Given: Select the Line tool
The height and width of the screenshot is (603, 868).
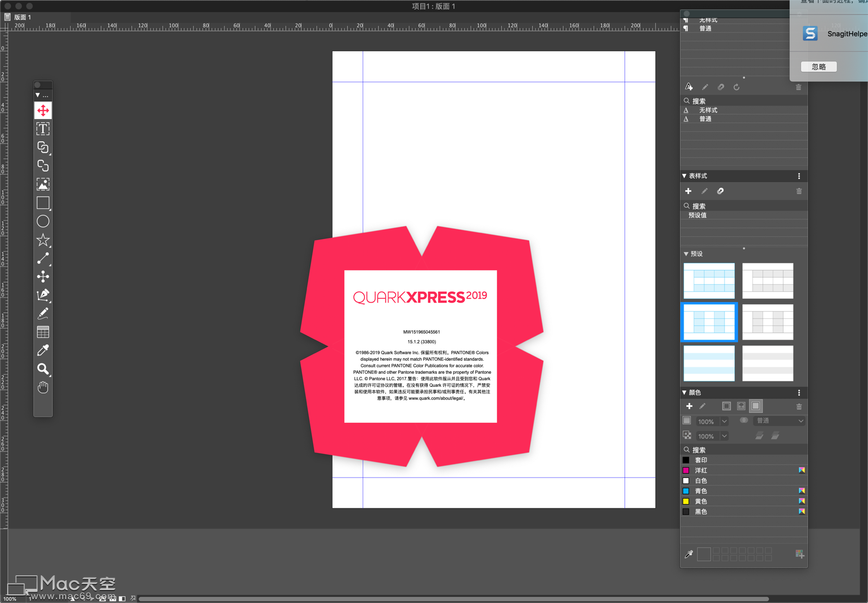Looking at the screenshot, I should (43, 258).
